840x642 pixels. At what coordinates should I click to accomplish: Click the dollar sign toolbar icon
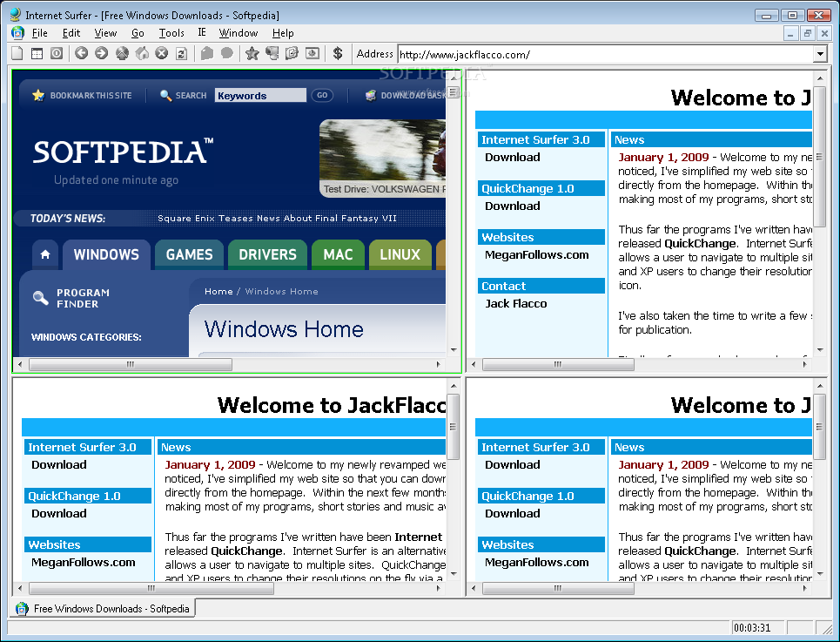pos(338,53)
